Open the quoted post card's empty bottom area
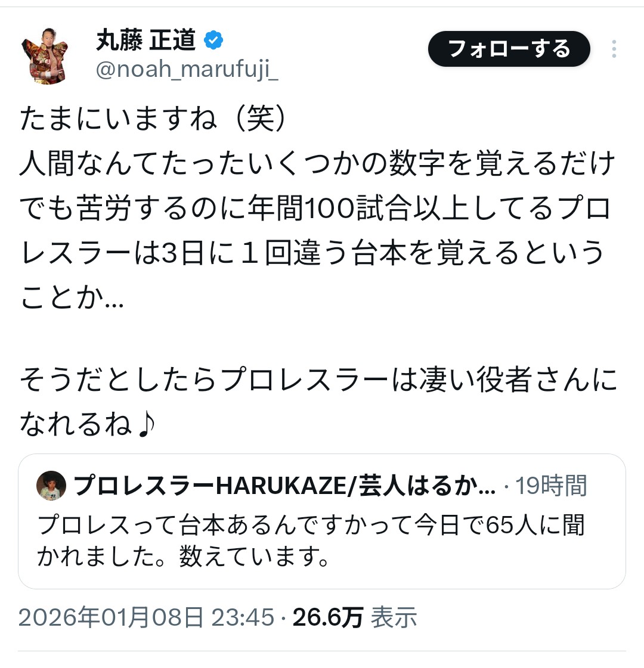The image size is (644, 668). (x=322, y=579)
